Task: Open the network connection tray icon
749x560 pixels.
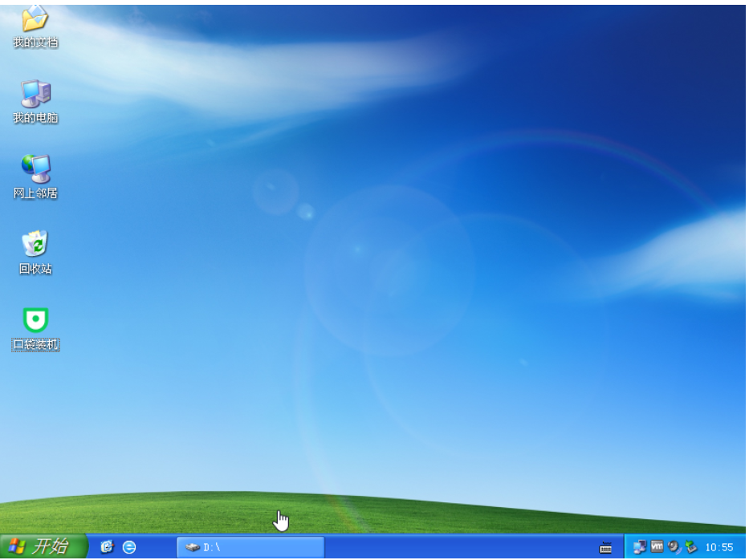Action: [640, 547]
